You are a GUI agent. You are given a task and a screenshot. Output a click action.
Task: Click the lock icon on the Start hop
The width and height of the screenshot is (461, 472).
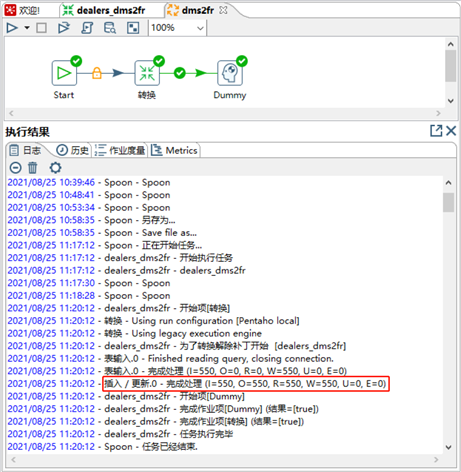pos(97,73)
